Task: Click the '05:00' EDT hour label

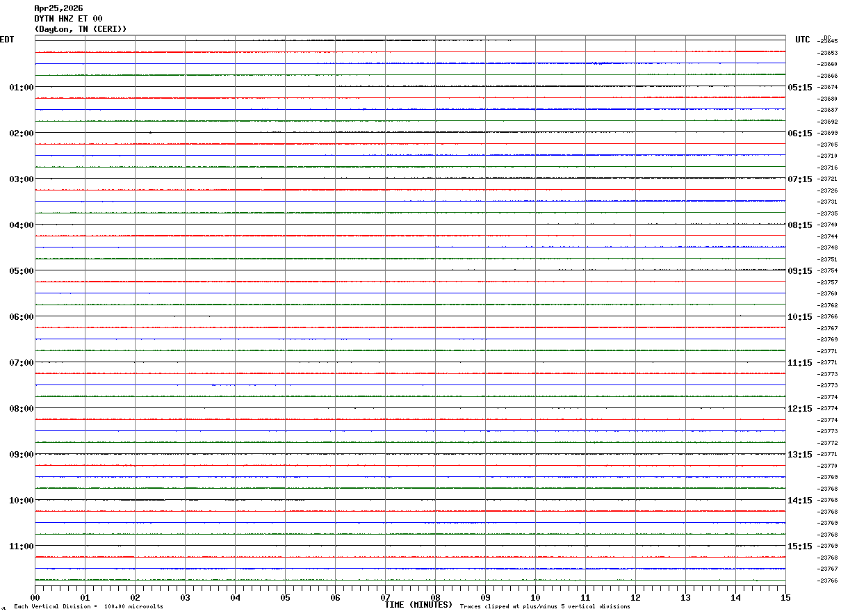Action: [x=22, y=270]
